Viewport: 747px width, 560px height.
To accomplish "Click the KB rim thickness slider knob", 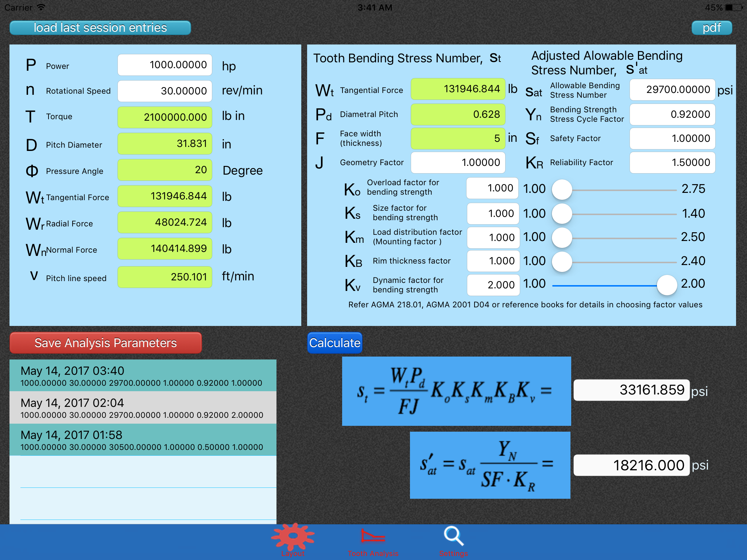I will (562, 262).
